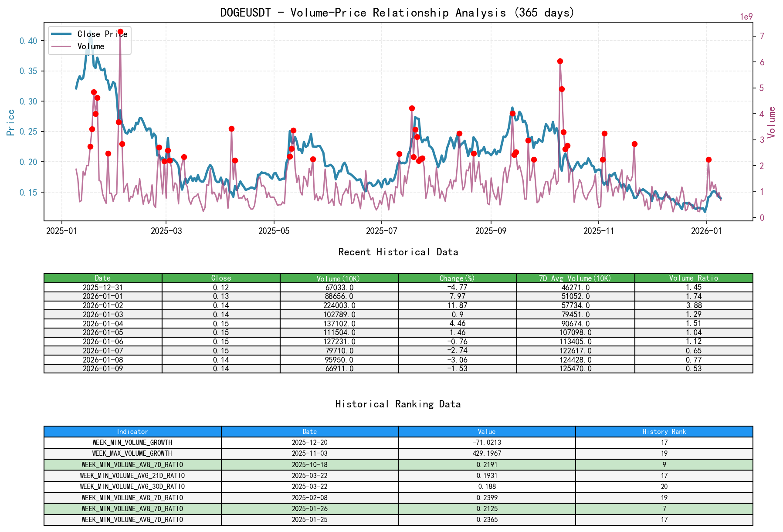Click the Volume Ratio column header
This screenshot has height=532, width=783.
(x=694, y=278)
